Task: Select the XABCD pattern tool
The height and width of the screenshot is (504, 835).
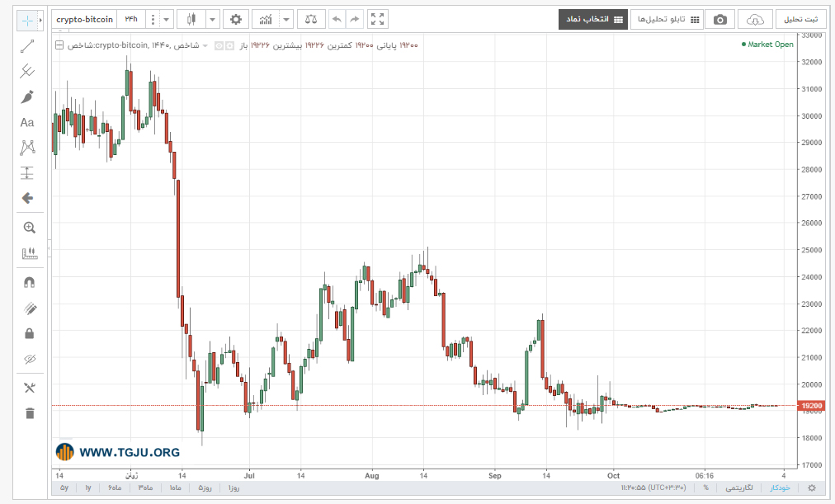Action: click(x=27, y=148)
